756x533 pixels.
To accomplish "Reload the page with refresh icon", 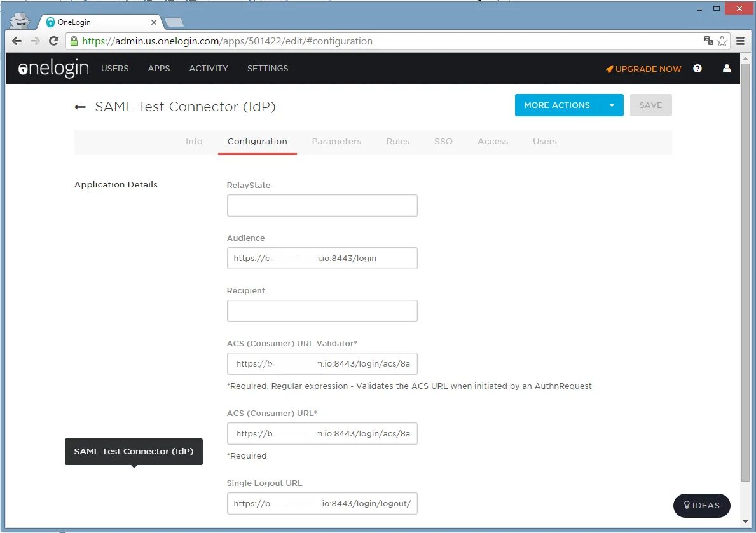I will pyautogui.click(x=53, y=41).
